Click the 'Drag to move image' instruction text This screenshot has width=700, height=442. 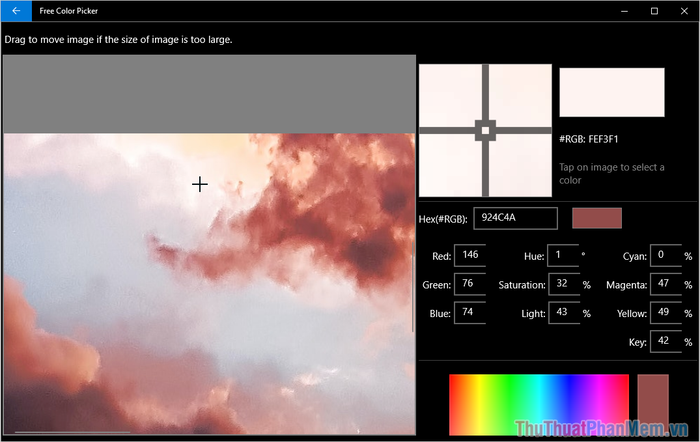pyautogui.click(x=118, y=40)
